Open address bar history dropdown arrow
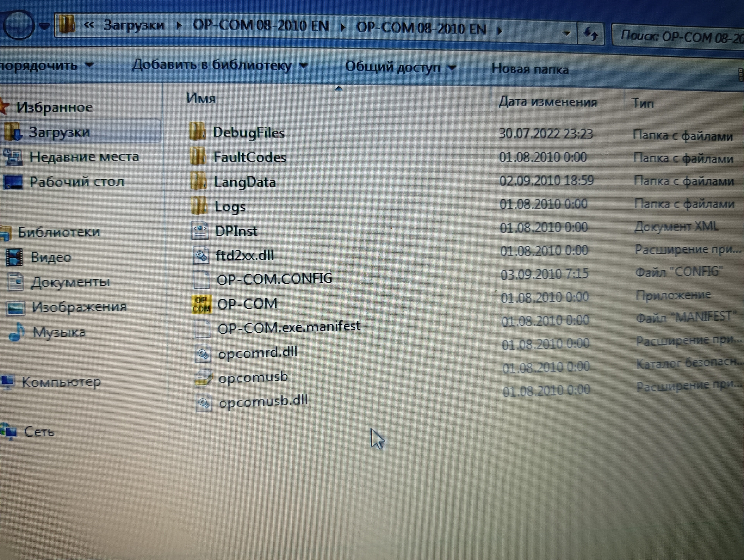 (566, 33)
